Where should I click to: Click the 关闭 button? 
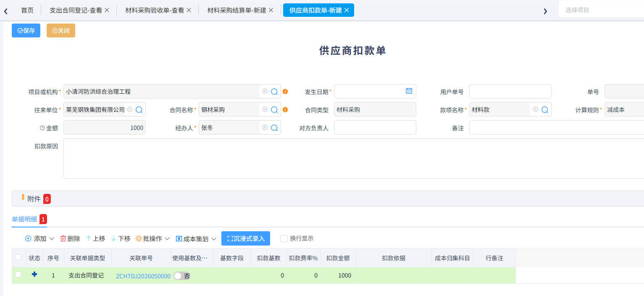coord(61,31)
